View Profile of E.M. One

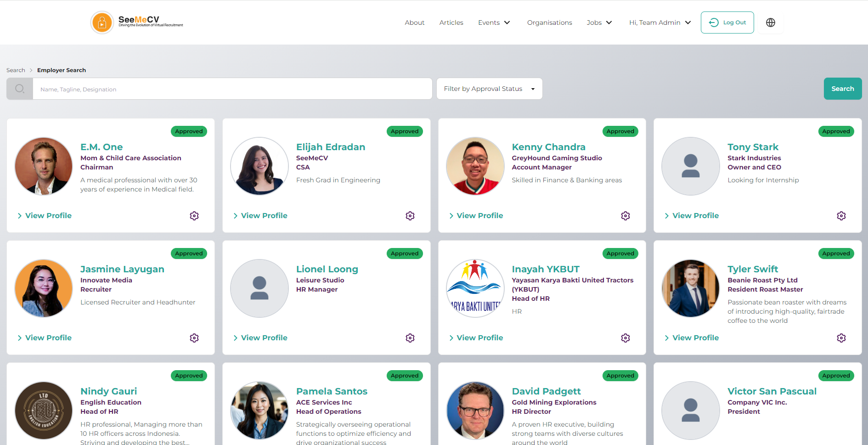tap(45, 216)
